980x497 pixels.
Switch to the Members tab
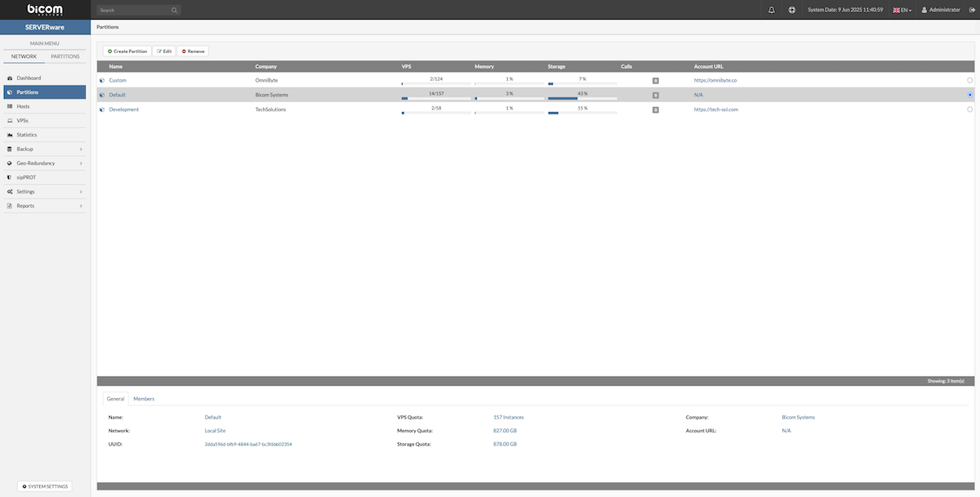[x=144, y=399]
